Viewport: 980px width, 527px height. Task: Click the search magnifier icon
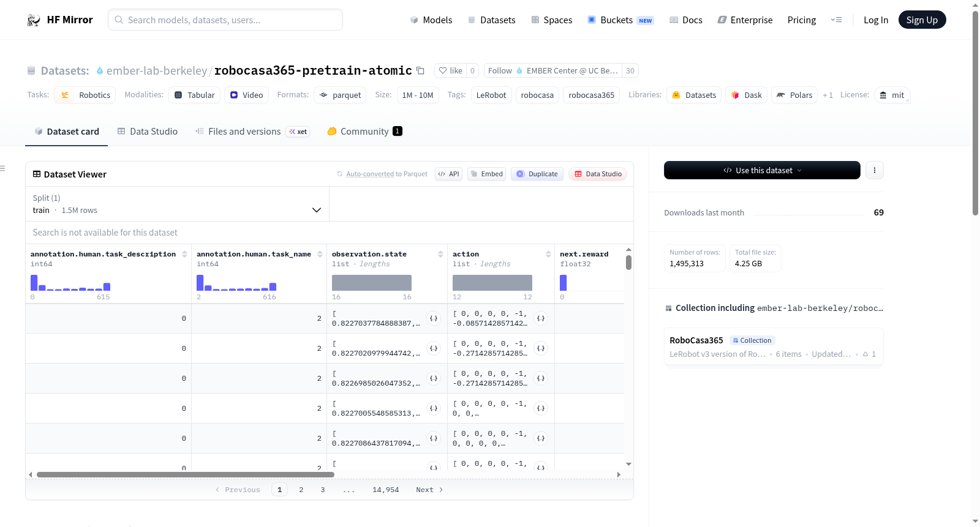[x=119, y=20]
